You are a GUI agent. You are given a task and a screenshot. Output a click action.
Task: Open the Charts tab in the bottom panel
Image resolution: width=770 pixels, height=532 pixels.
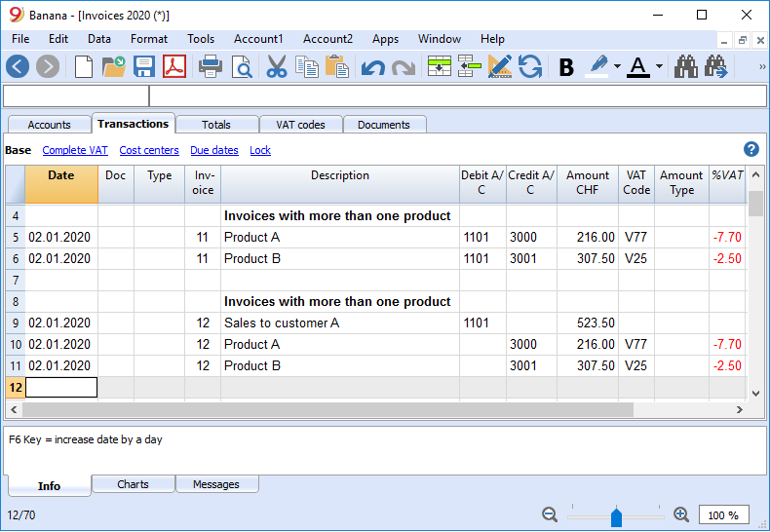click(134, 484)
